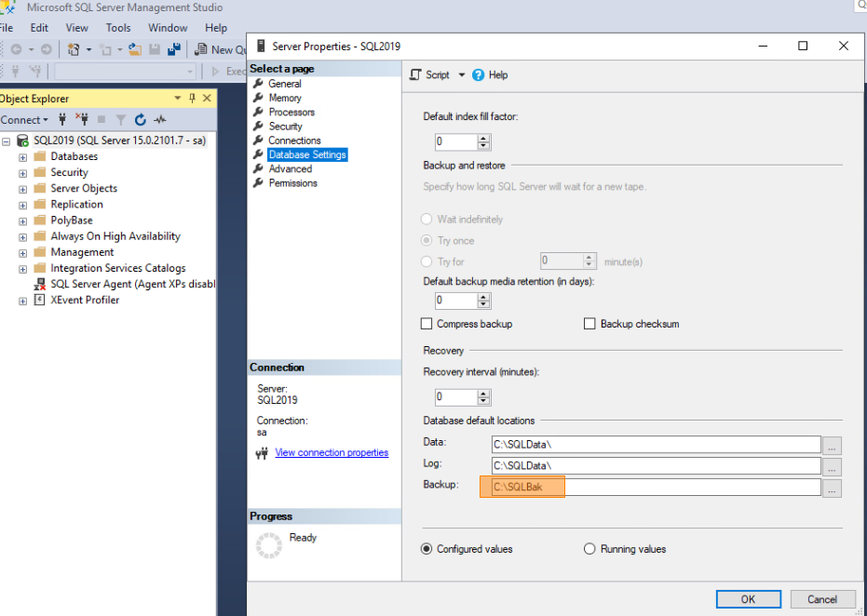867x616 pixels.
Task: Click the Disconnect icon in Object Explorer toolbar
Action: pyautogui.click(x=83, y=119)
